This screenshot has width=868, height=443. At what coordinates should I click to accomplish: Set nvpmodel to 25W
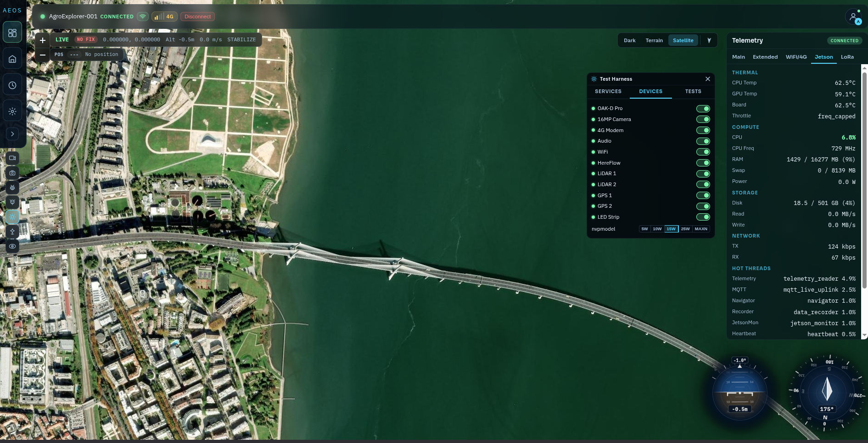pyautogui.click(x=685, y=229)
